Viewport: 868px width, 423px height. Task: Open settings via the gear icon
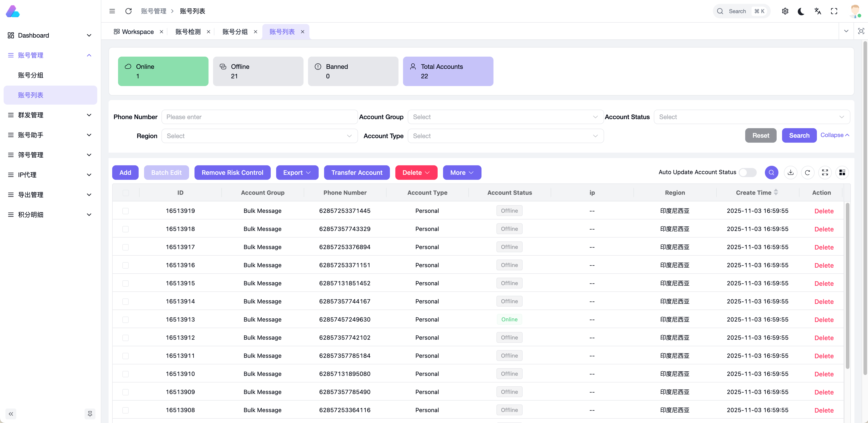[785, 11]
